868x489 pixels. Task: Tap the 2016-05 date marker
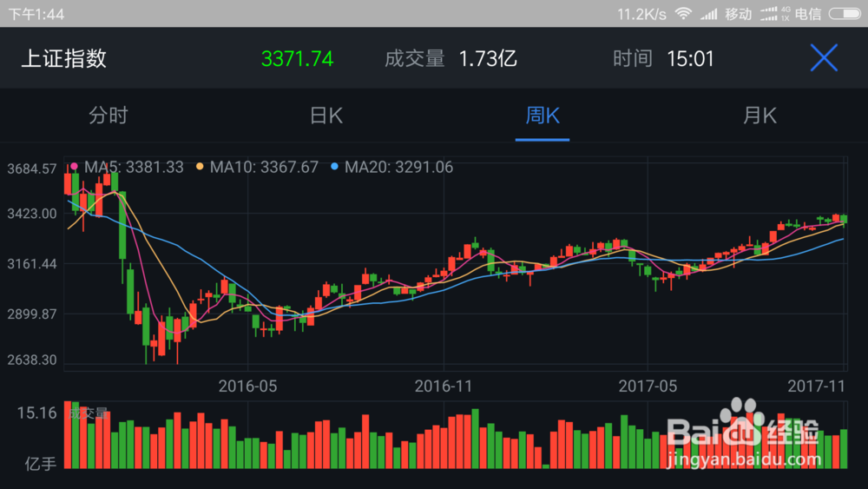(247, 386)
